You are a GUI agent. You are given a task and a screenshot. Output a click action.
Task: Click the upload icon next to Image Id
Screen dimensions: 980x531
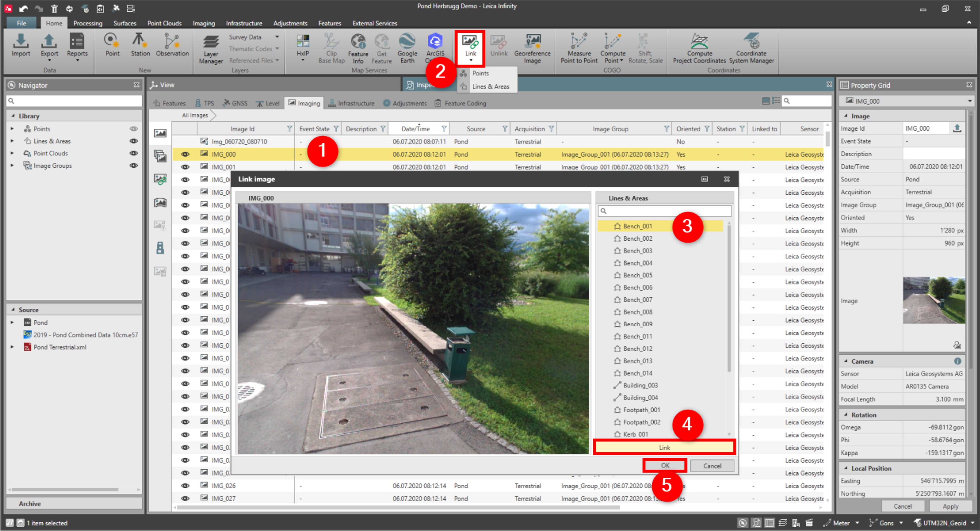pos(957,128)
